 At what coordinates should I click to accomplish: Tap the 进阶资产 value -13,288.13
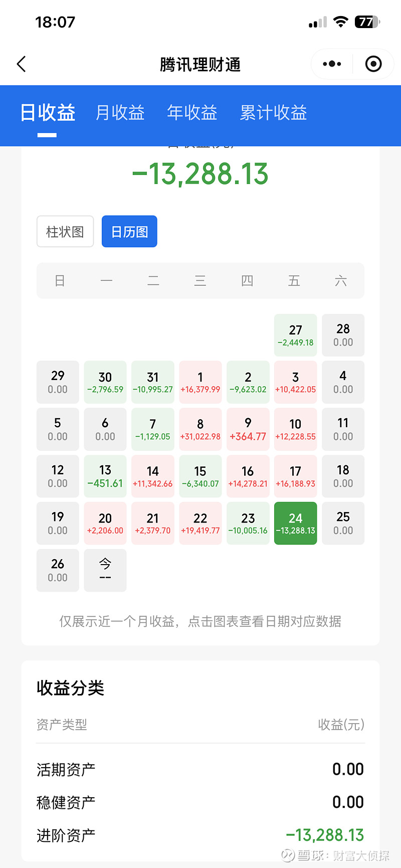point(325,835)
